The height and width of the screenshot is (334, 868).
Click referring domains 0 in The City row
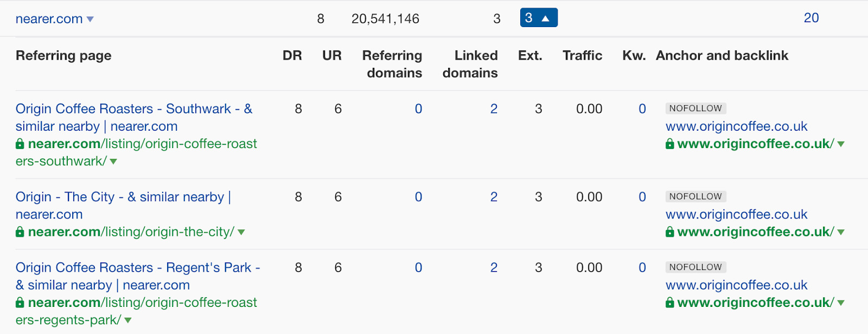pos(418,197)
